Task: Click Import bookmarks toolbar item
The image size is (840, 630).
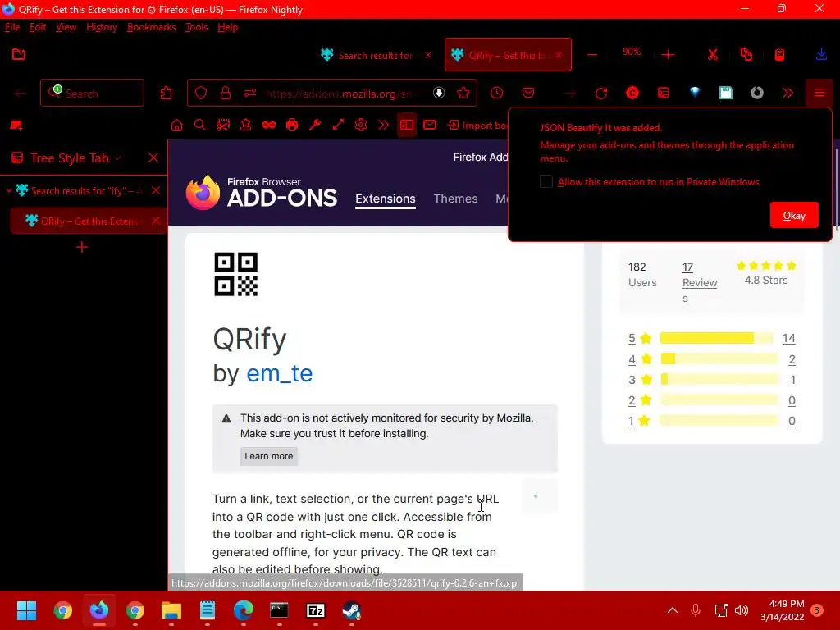Action: pyautogui.click(x=478, y=126)
